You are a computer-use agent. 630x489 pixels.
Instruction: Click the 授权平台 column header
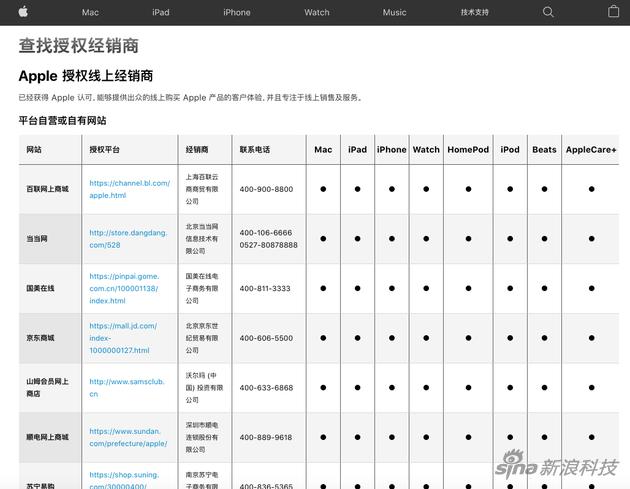tap(104, 149)
